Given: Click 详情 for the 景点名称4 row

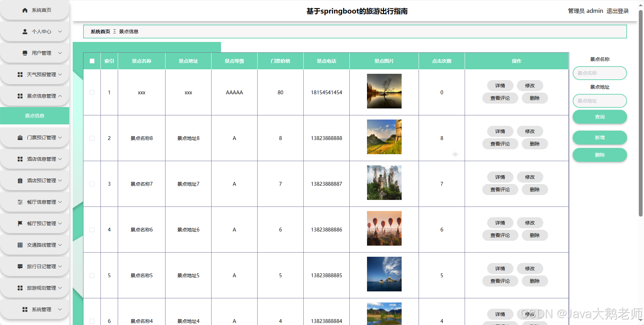Looking at the screenshot, I should pyautogui.click(x=500, y=314).
